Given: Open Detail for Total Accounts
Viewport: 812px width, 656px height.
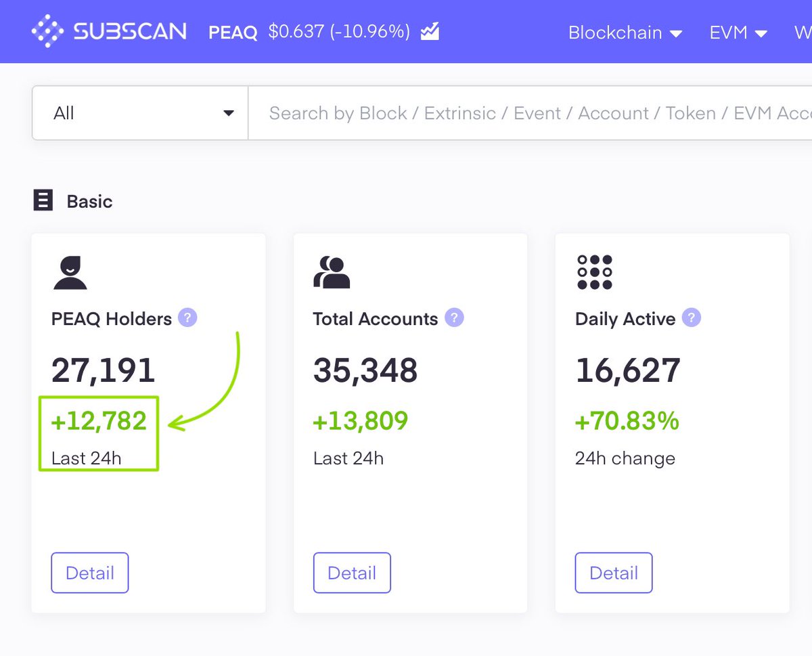Looking at the screenshot, I should [352, 573].
